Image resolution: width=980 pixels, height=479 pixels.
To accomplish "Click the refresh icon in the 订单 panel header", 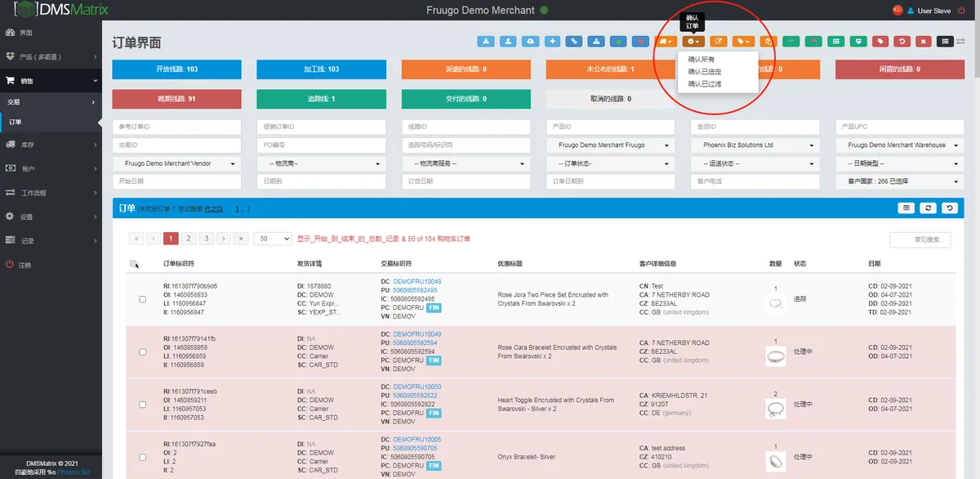I will pyautogui.click(x=929, y=208).
